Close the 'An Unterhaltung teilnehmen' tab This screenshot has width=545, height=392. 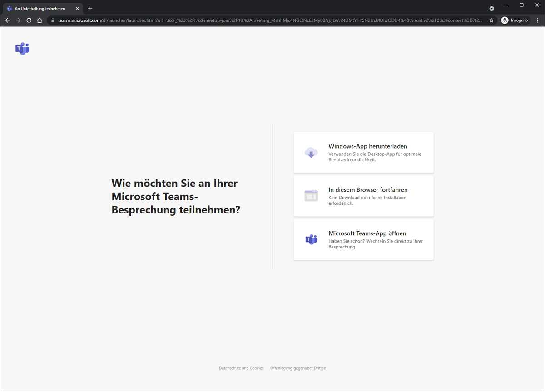(78, 9)
